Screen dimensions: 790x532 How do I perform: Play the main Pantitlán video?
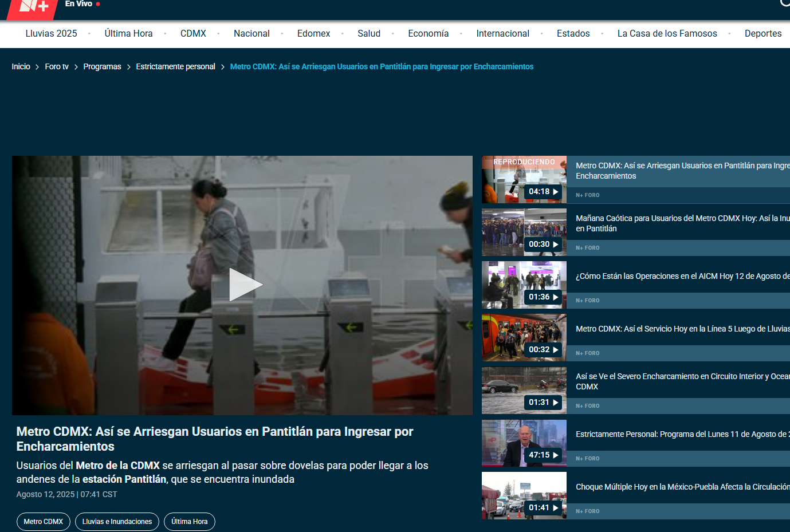tap(245, 285)
